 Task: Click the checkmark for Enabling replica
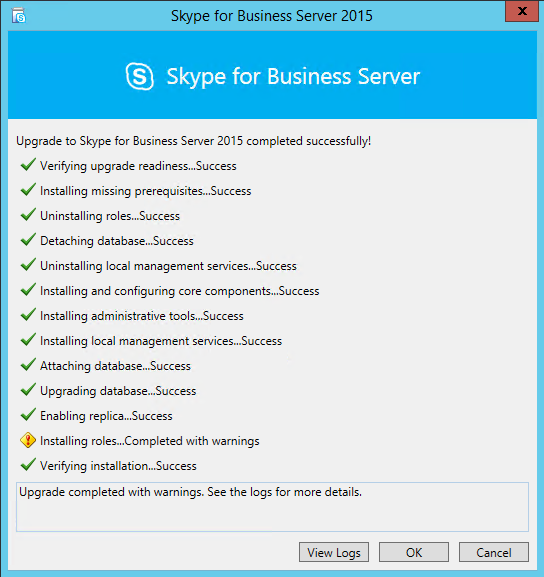[28, 415]
